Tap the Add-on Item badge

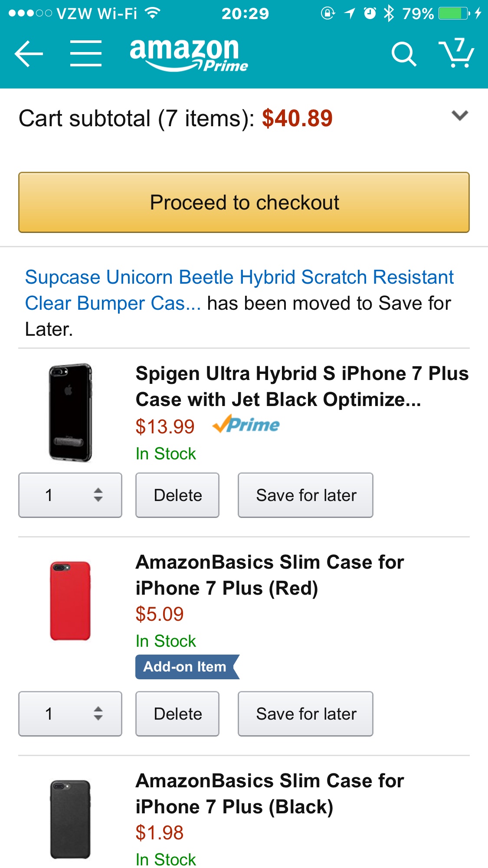[x=187, y=667]
